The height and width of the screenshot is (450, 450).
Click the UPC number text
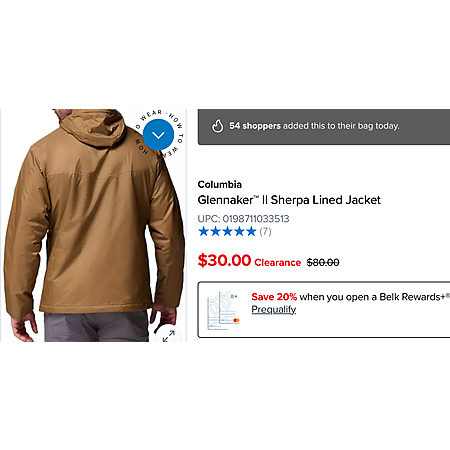tap(243, 219)
